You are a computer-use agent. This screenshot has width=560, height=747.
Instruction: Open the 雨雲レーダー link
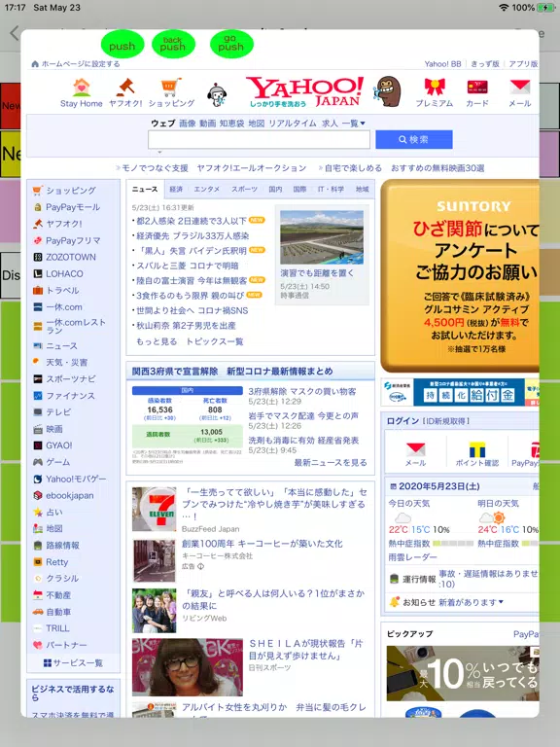click(412, 557)
